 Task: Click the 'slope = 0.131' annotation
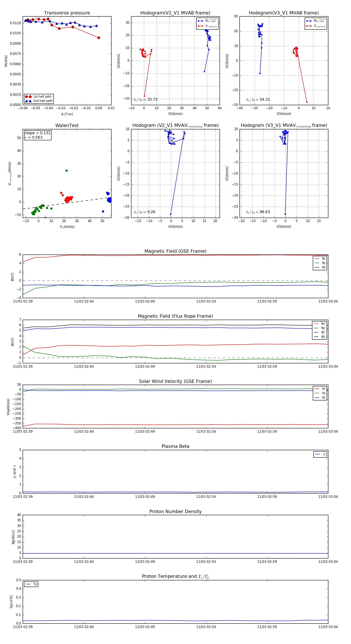[x=37, y=133]
